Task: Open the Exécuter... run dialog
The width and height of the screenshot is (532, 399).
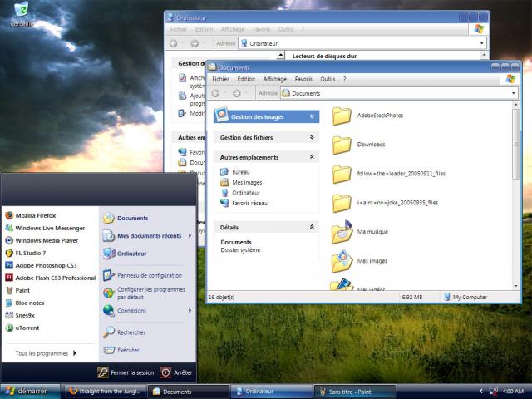Action: coord(123,350)
